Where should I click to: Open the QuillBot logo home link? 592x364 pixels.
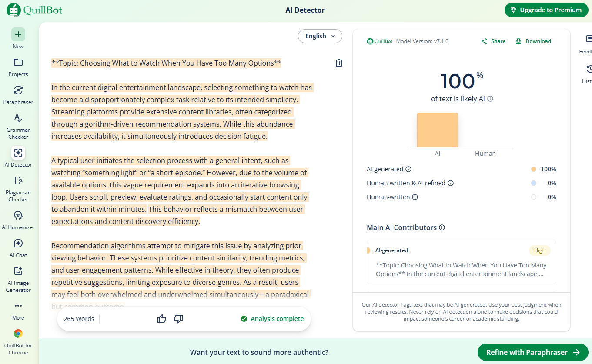coord(34,10)
